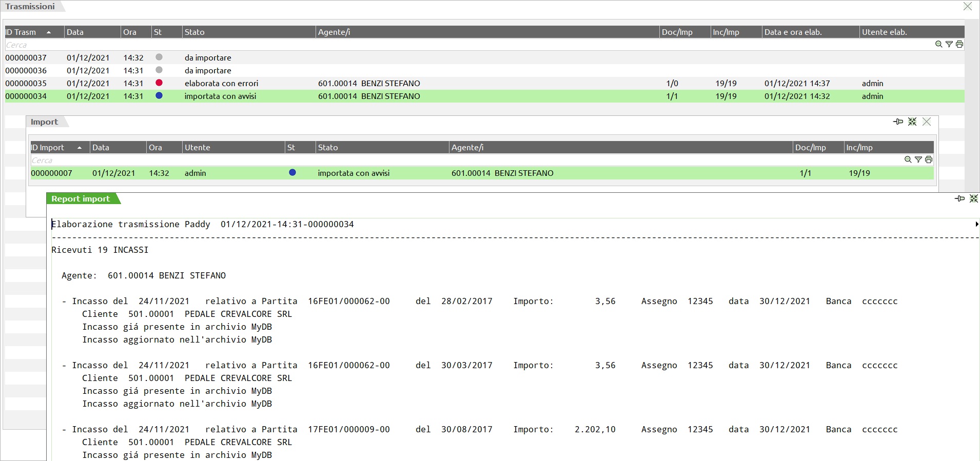Switch to the Report import tab
This screenshot has height=461, width=980.
coord(81,199)
